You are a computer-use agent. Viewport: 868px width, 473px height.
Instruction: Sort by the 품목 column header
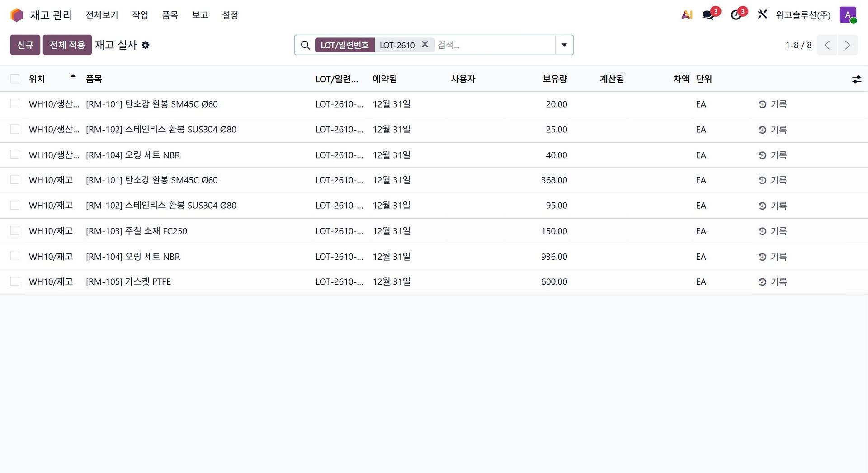(94, 79)
